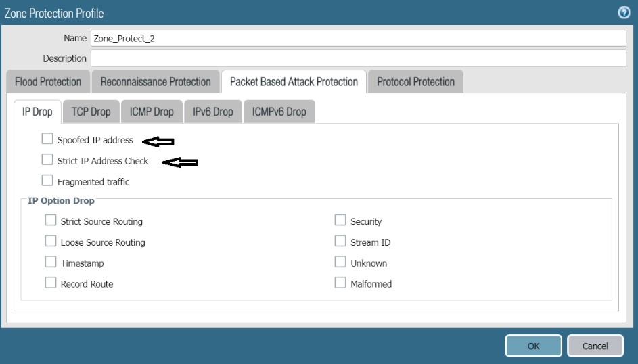Tick the Malformed checkbox

[340, 283]
